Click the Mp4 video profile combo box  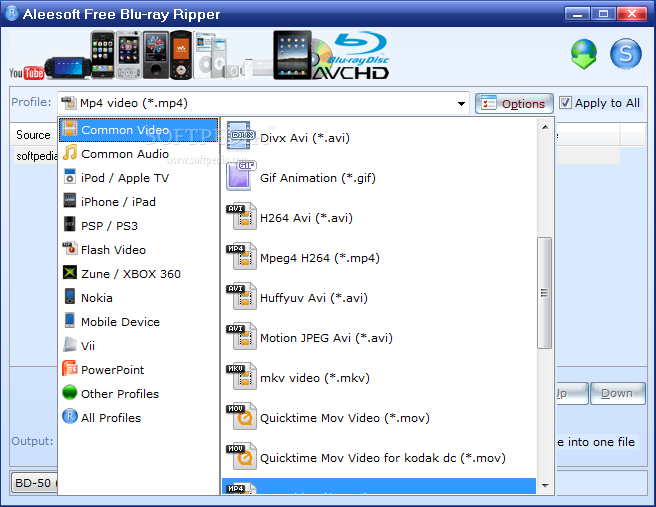click(263, 103)
